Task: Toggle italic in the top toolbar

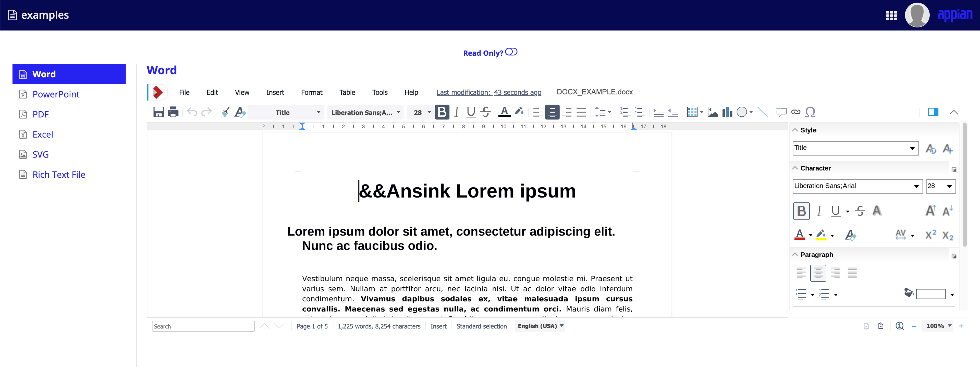Action: [457, 112]
